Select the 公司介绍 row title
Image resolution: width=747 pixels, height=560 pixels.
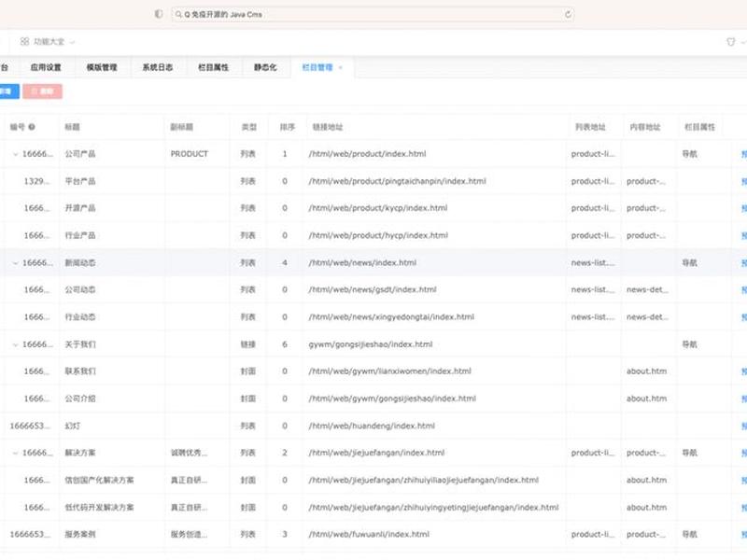click(x=80, y=399)
